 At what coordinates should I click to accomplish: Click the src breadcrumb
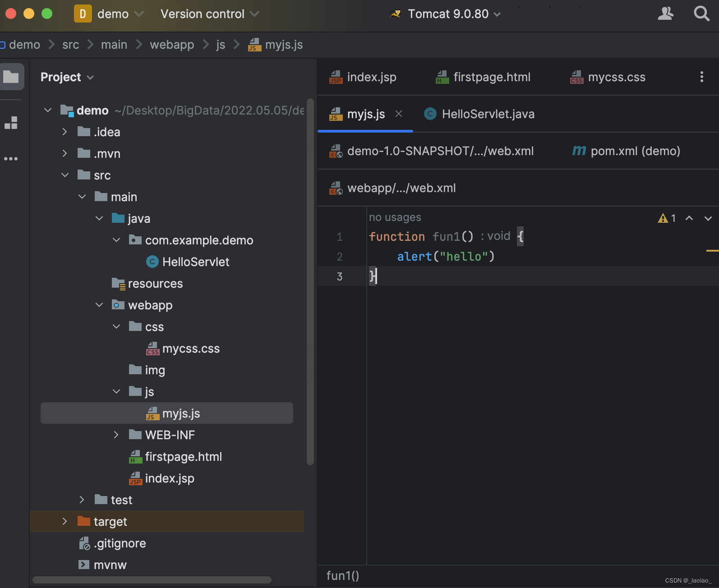[71, 45]
